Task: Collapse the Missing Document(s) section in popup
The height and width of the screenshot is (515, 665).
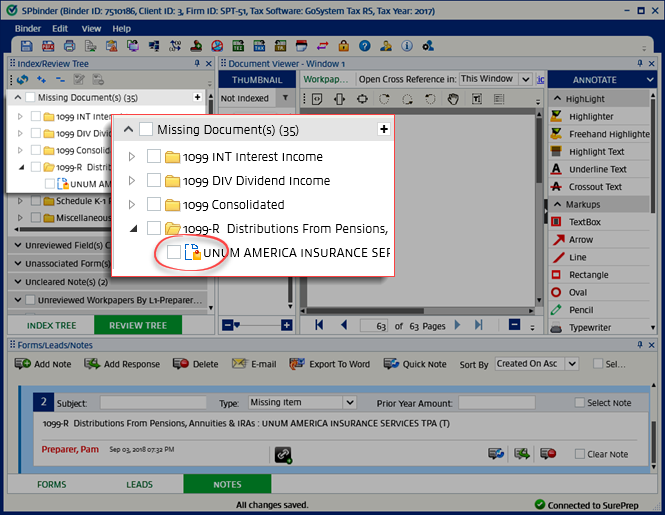Action: pos(129,129)
